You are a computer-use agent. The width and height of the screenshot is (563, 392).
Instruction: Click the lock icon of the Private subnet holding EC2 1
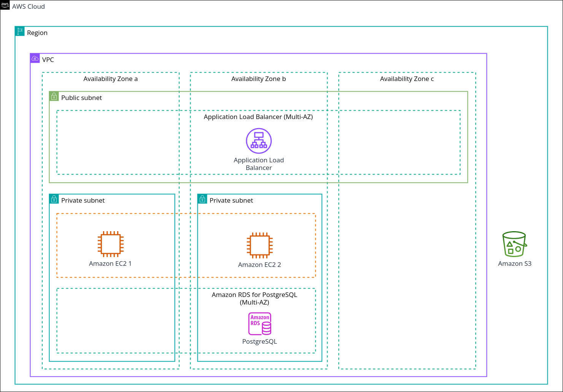pyautogui.click(x=54, y=199)
